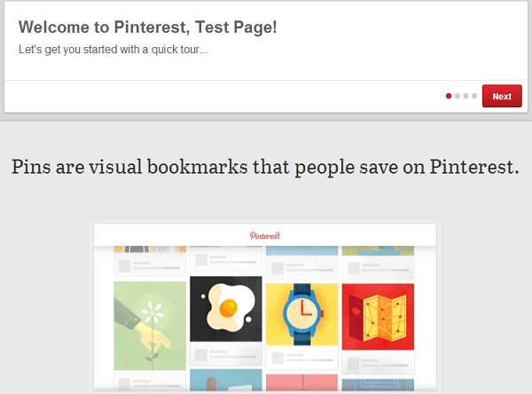The image size is (532, 394).
Task: Click the avatar placeholder under map pin
Action: [x=354, y=364]
